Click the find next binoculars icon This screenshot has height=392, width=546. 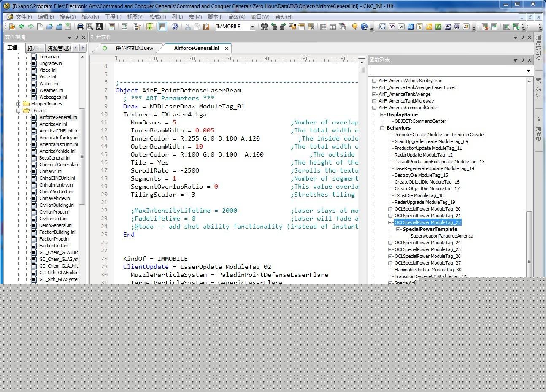(x=283, y=27)
